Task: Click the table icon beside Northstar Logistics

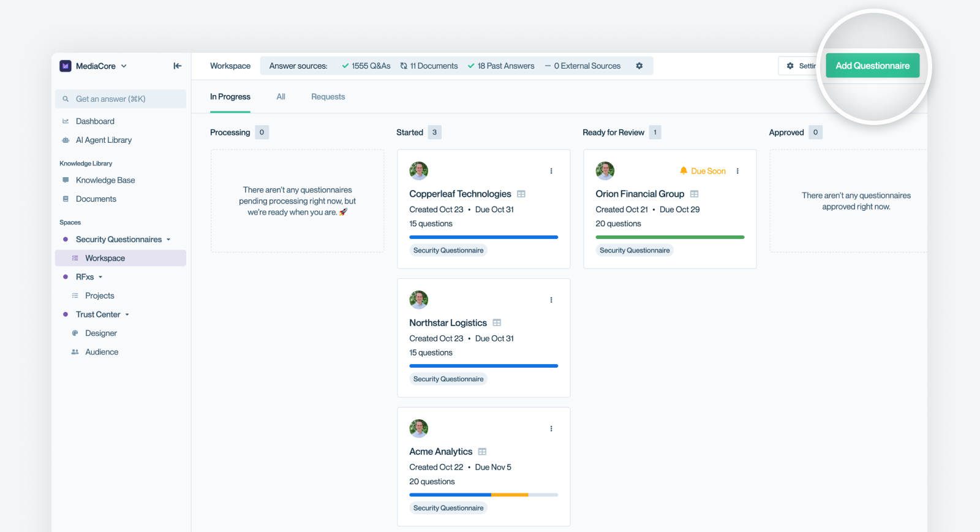Action: [x=497, y=323]
